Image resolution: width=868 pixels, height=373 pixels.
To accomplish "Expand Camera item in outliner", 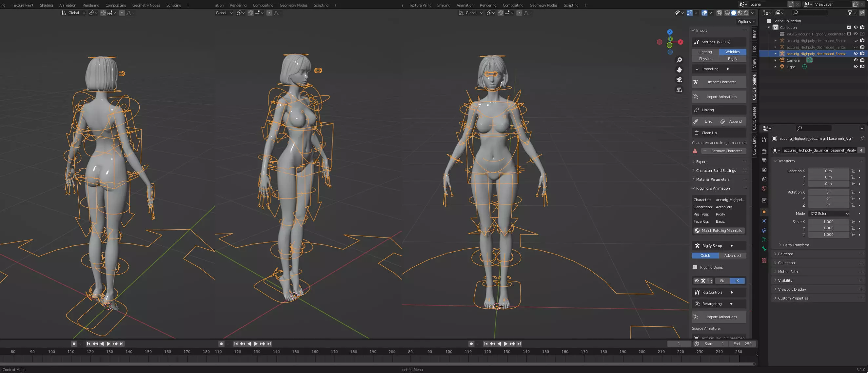I will click(776, 60).
